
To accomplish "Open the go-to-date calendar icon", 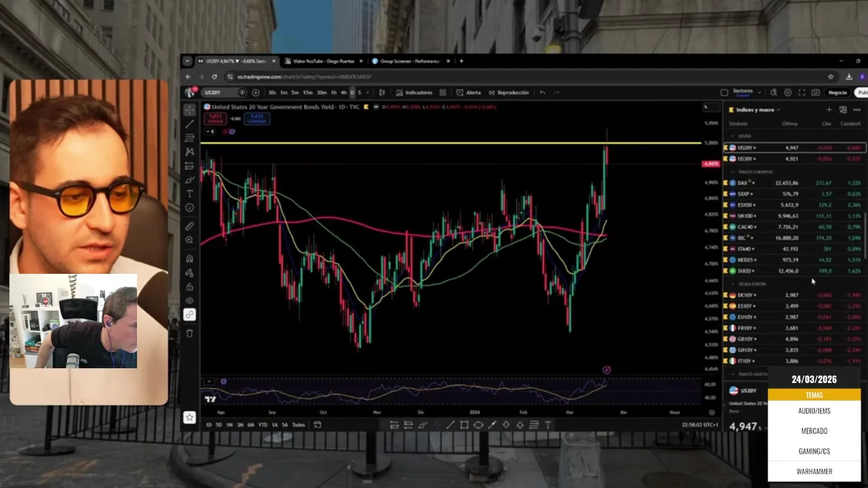I will click(317, 424).
